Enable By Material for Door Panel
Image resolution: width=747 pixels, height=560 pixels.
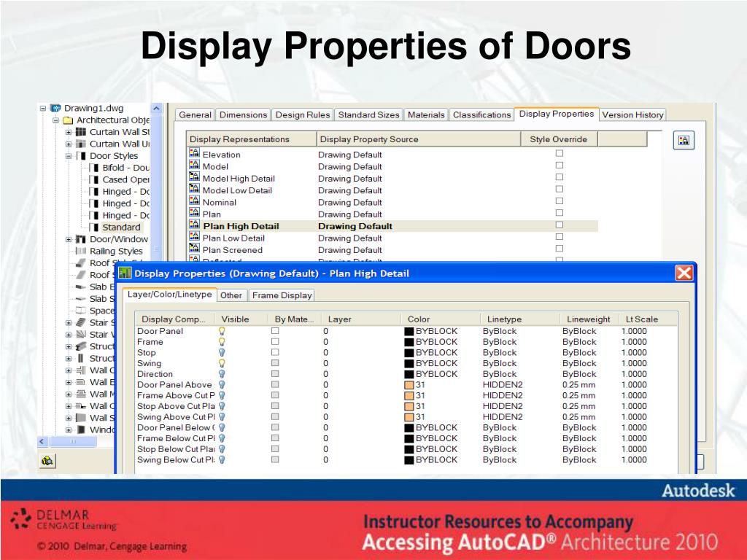pyautogui.click(x=275, y=330)
